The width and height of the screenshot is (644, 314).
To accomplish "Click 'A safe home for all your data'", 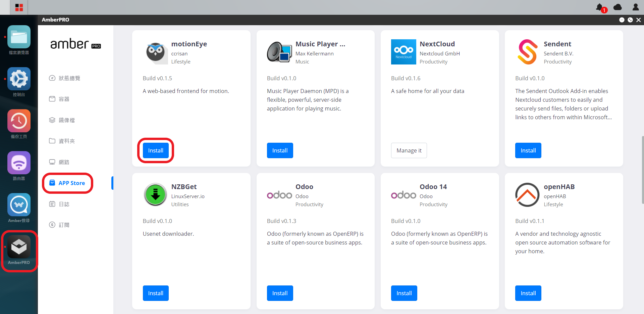I will pos(428,91).
